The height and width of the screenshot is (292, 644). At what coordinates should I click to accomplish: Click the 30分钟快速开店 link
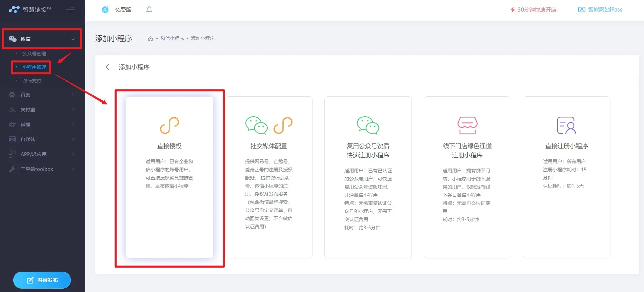[534, 9]
